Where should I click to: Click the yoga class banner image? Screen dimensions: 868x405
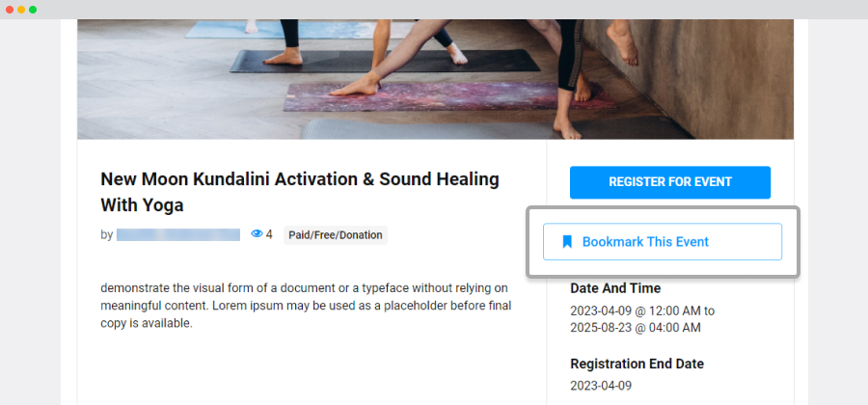[435, 79]
